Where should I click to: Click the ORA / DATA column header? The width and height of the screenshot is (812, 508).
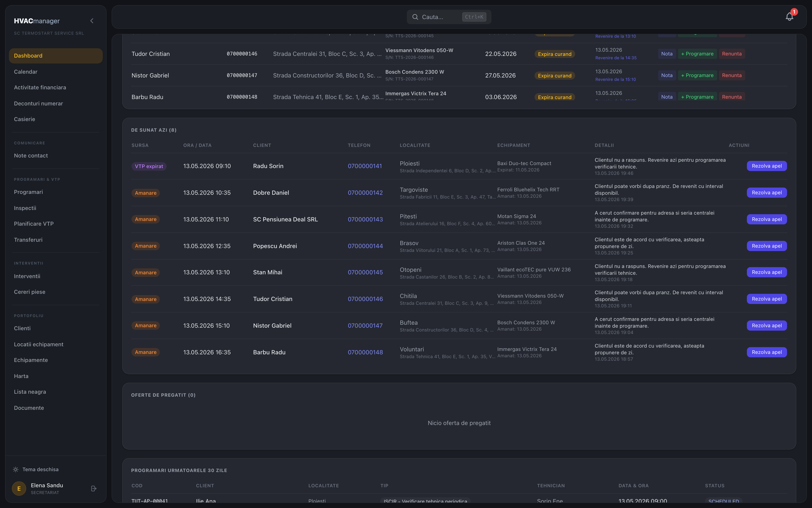pos(197,145)
